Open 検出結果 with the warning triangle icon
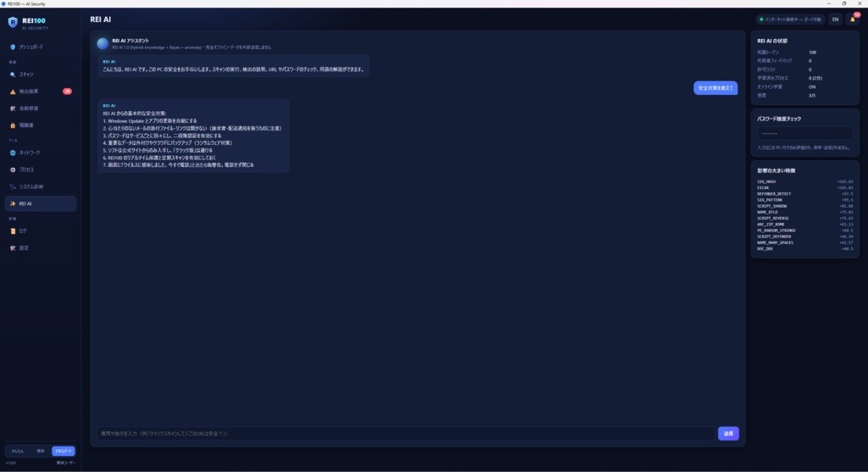This screenshot has height=472, width=868. pos(41,92)
